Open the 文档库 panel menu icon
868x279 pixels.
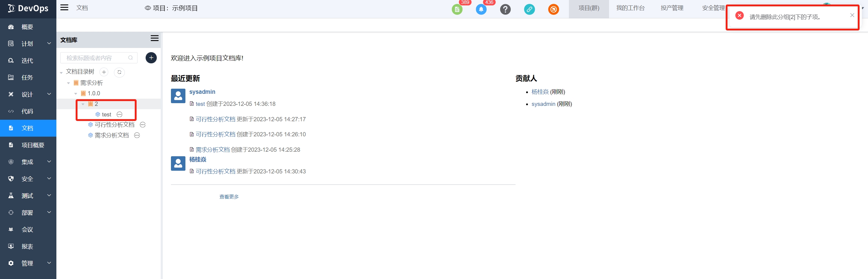pos(155,38)
